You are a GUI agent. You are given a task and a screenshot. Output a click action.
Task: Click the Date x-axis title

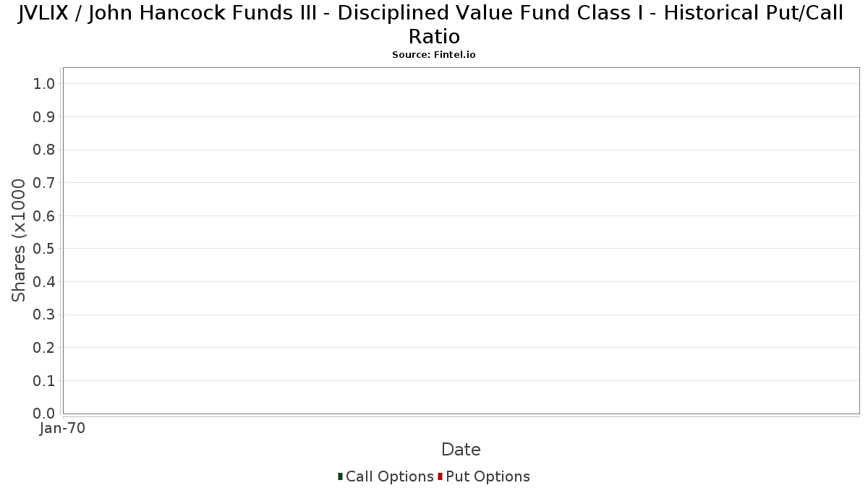[461, 450]
